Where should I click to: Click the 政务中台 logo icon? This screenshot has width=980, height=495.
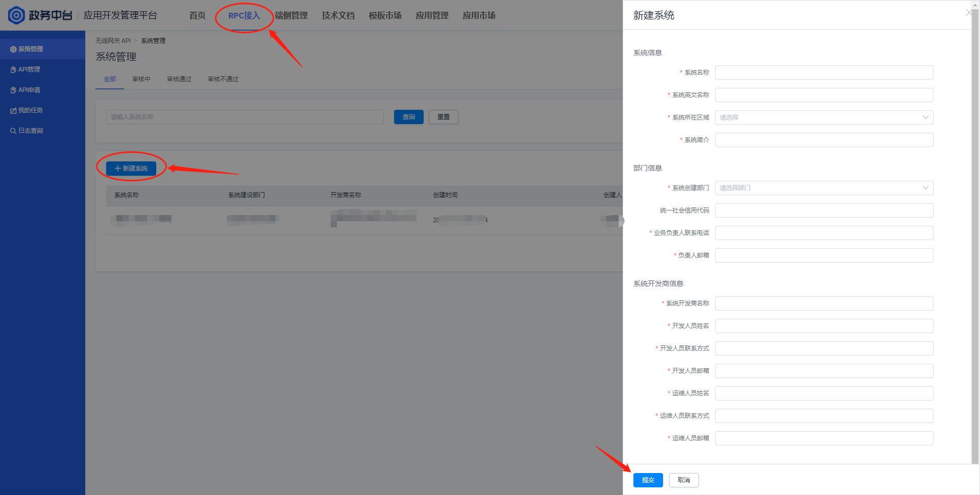click(16, 15)
